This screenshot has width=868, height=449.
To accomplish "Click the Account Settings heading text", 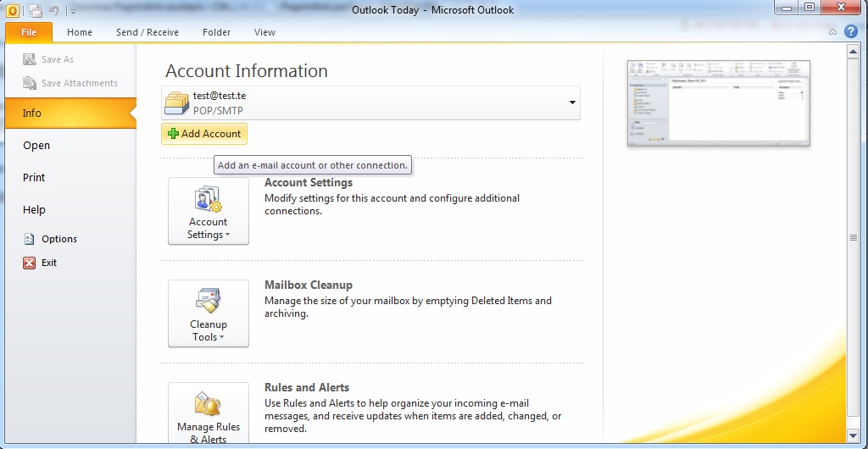I will click(x=309, y=182).
